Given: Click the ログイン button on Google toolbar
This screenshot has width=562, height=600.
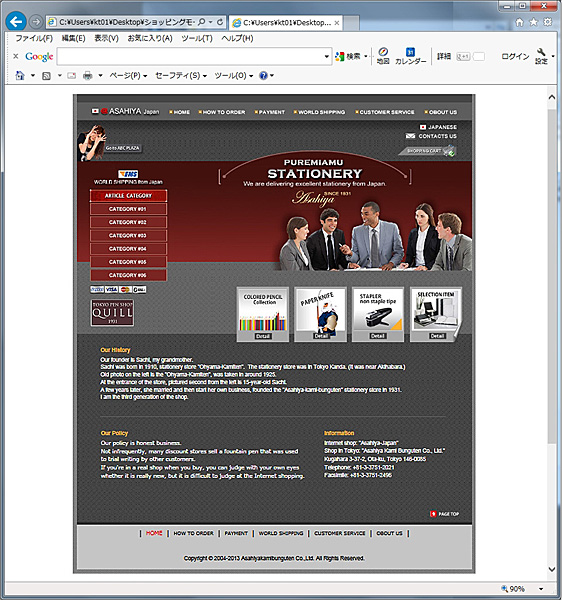Looking at the screenshot, I should coord(515,56).
